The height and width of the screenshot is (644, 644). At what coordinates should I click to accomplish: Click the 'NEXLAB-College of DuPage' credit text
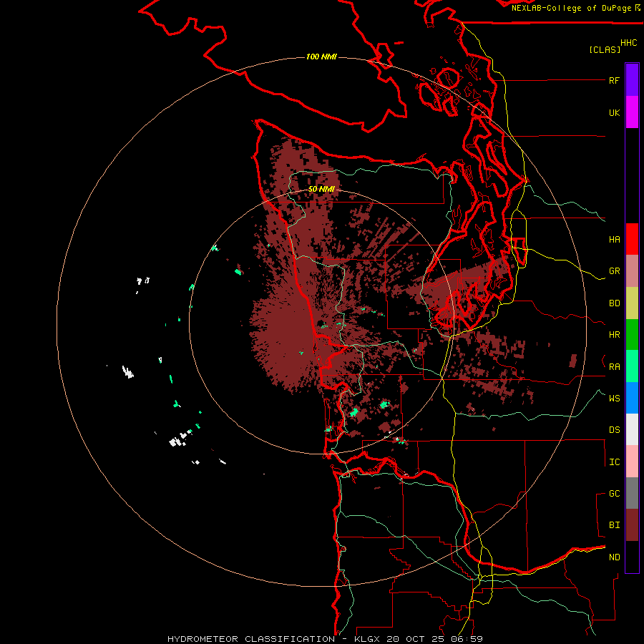tap(571, 8)
